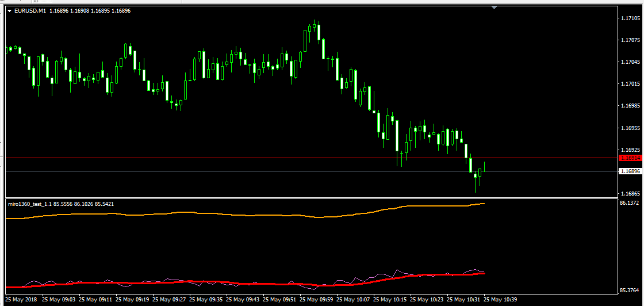Click the 85.3764 indicator scale value
644x306 pixels.
click(x=630, y=291)
